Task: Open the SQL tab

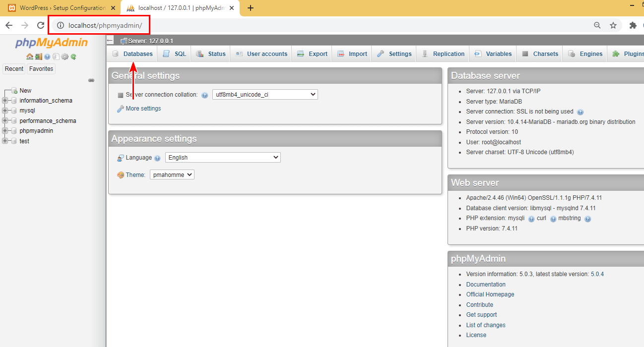Action: click(x=175, y=54)
